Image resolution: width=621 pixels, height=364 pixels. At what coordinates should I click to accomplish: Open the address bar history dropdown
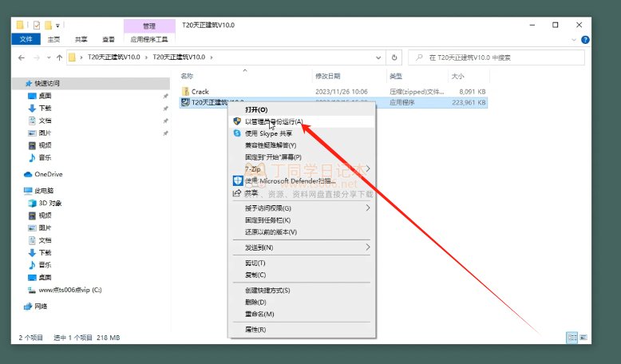[378, 57]
